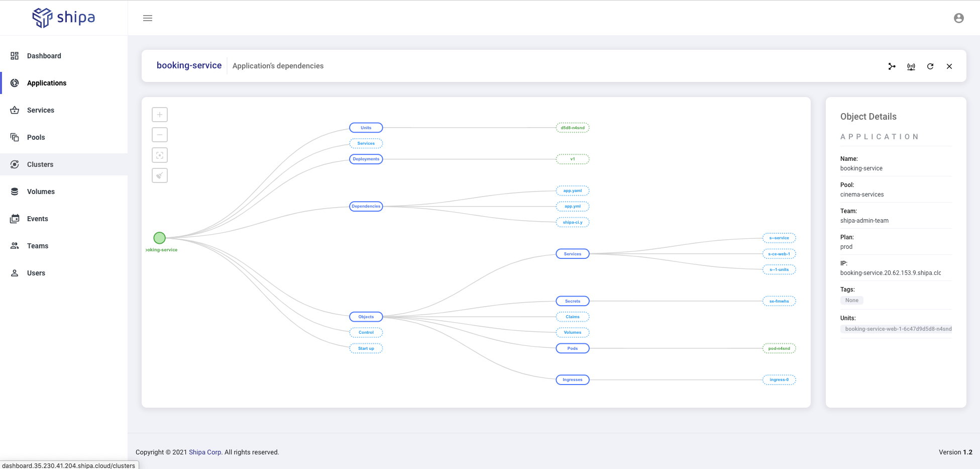The image size is (980, 469).
Task: Open the Shipa Corp footer link
Action: pyautogui.click(x=205, y=452)
